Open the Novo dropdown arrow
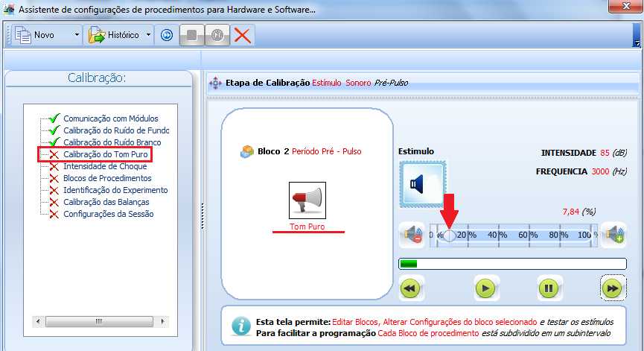 tap(77, 35)
